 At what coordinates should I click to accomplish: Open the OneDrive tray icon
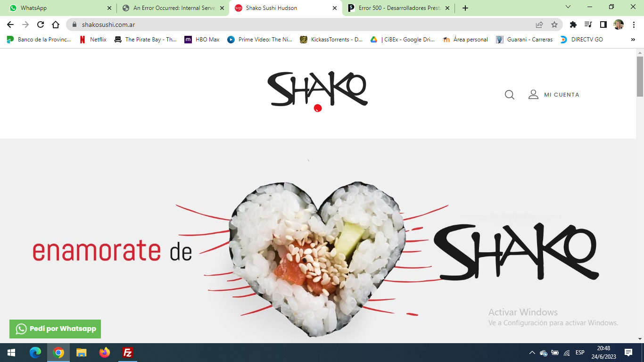(x=544, y=353)
